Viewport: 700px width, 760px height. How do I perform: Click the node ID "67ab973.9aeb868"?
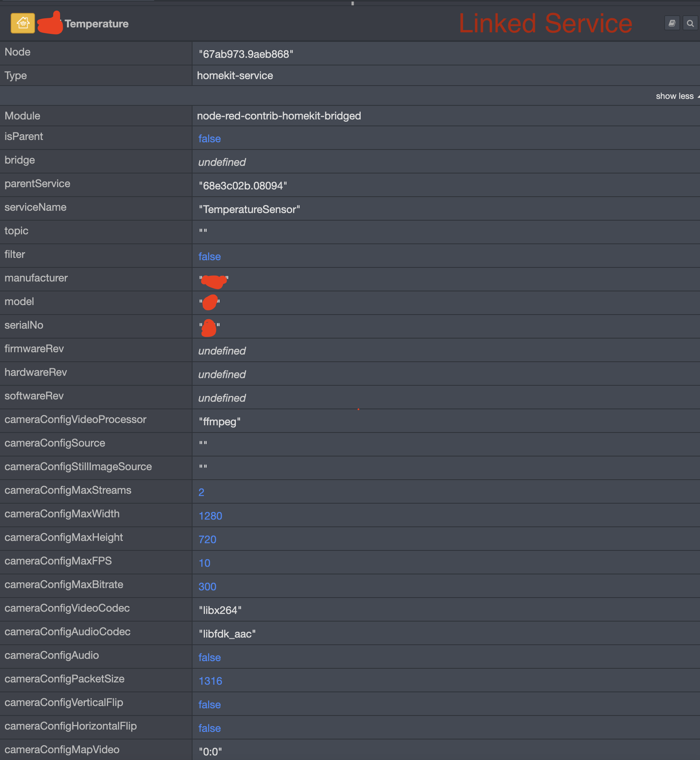pos(246,54)
